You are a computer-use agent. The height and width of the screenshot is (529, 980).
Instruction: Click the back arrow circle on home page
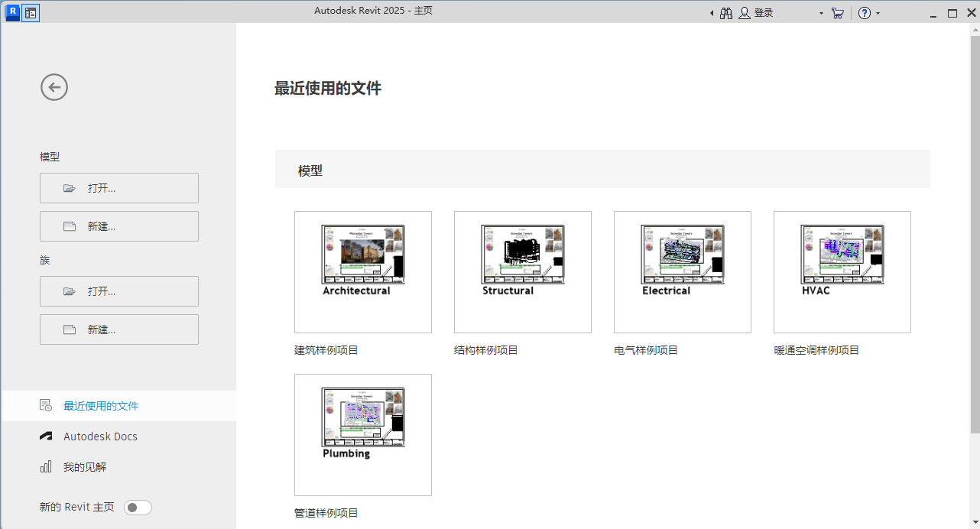[x=54, y=86]
